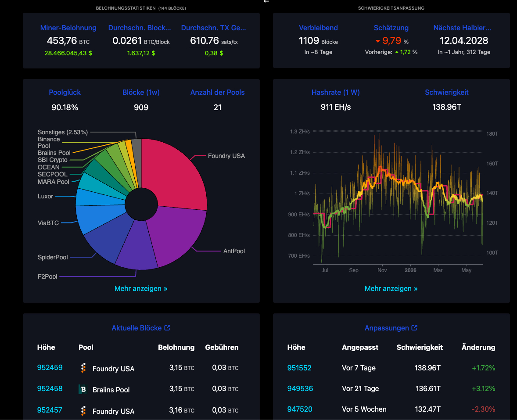Click Mehr anzeigen under the hashrate chart
The height and width of the screenshot is (420, 517).
391,288
